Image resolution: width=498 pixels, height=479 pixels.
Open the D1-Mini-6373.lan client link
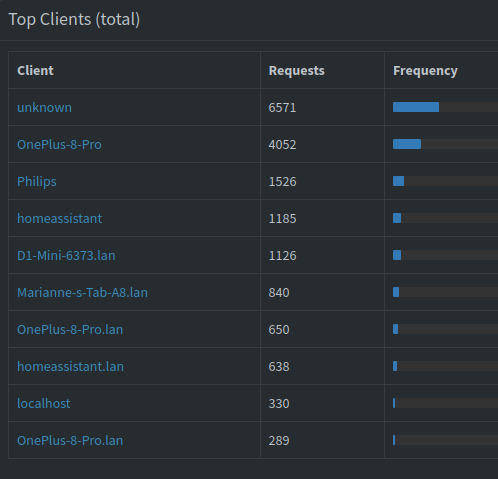(x=66, y=255)
